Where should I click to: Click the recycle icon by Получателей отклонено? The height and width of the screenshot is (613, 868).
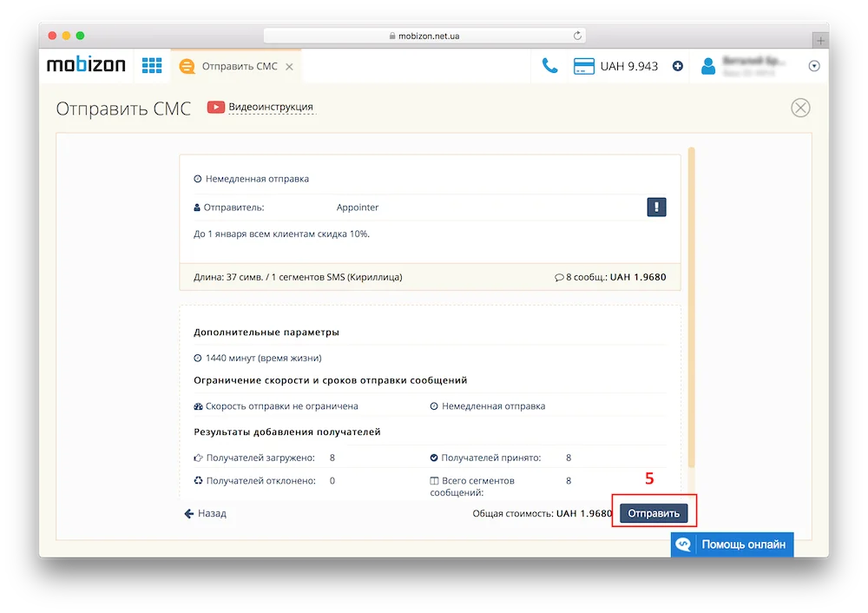(198, 481)
